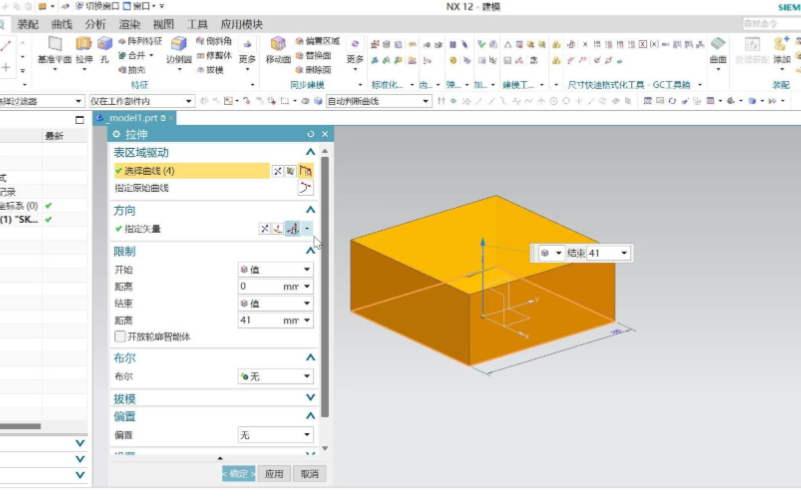Select the 抽壳 shell tool
Screen dimensions: 801x499
[x=132, y=69]
